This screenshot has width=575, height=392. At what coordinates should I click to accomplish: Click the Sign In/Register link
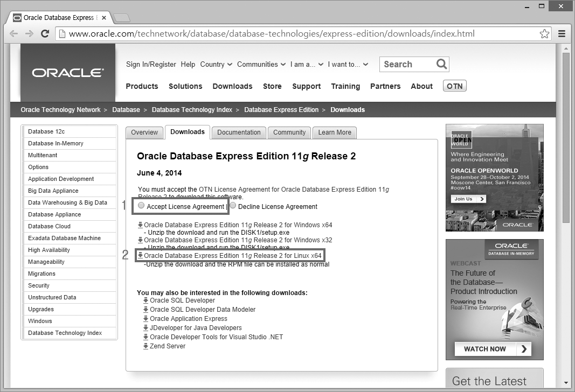pyautogui.click(x=151, y=64)
